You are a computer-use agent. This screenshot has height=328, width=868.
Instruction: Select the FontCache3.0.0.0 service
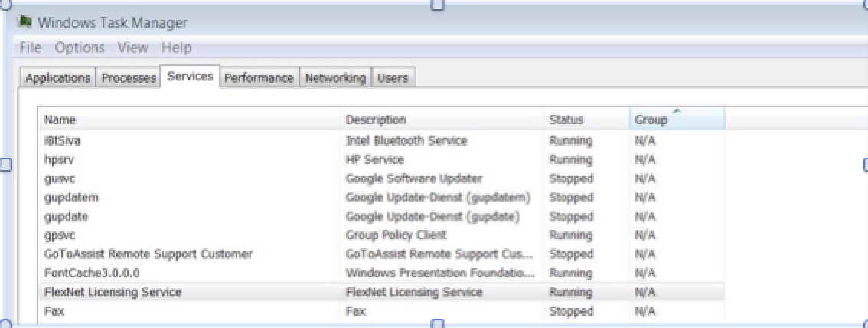[x=92, y=273]
